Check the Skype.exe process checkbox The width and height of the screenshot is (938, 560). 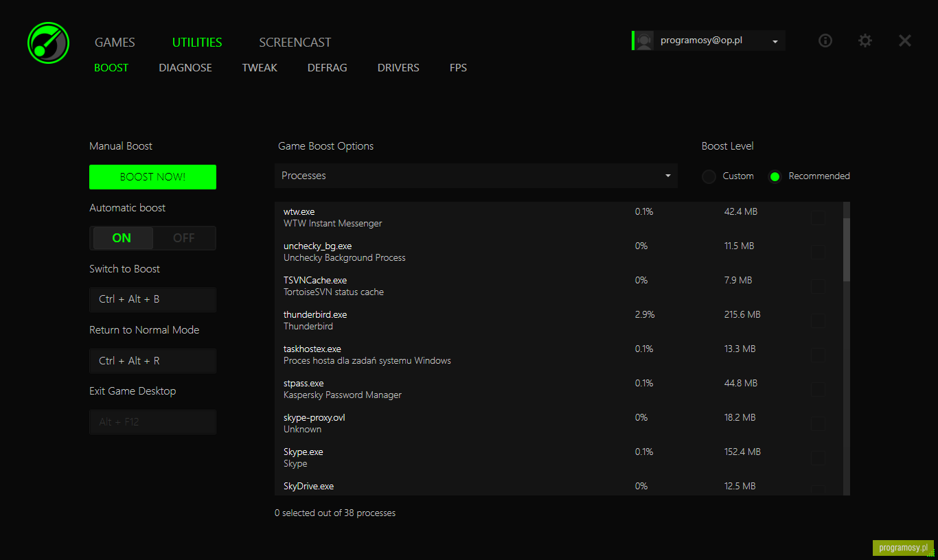[x=819, y=458]
